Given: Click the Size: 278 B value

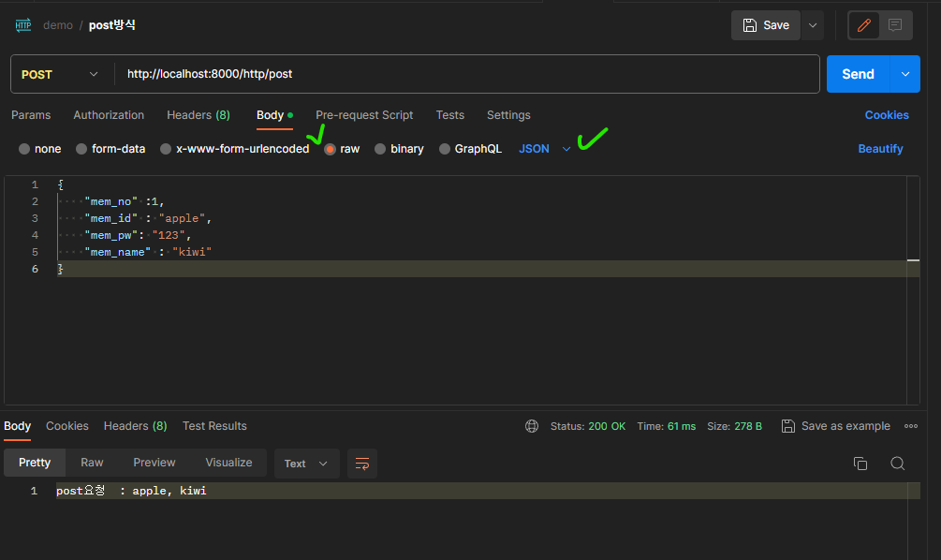Looking at the screenshot, I should (x=748, y=426).
